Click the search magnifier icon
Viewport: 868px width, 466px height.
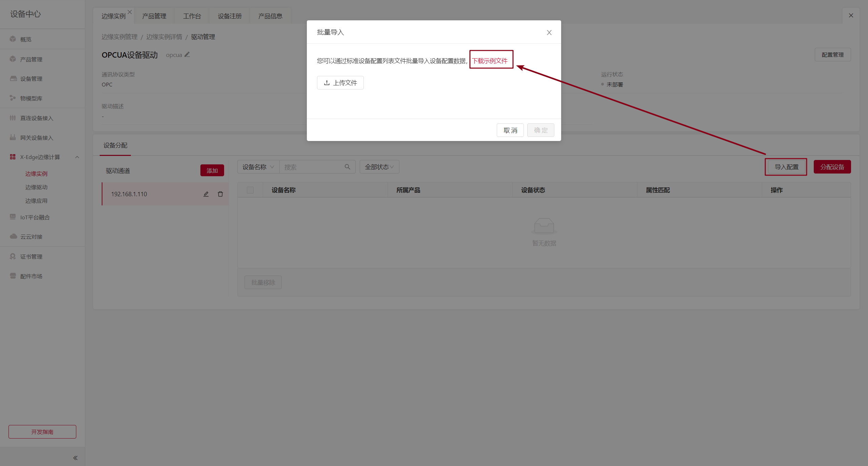[x=347, y=167]
